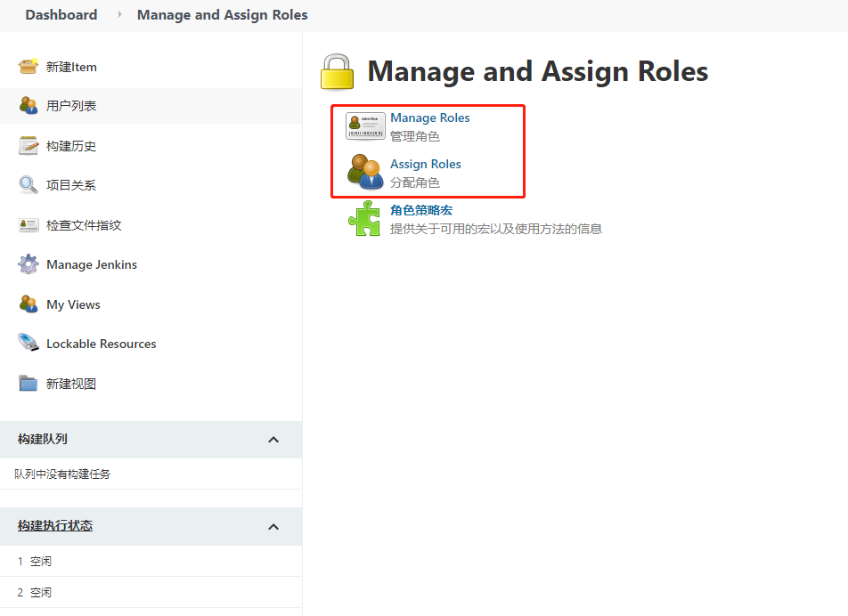Click the 新建Item package icon
This screenshot has height=616, width=848.
pos(29,67)
